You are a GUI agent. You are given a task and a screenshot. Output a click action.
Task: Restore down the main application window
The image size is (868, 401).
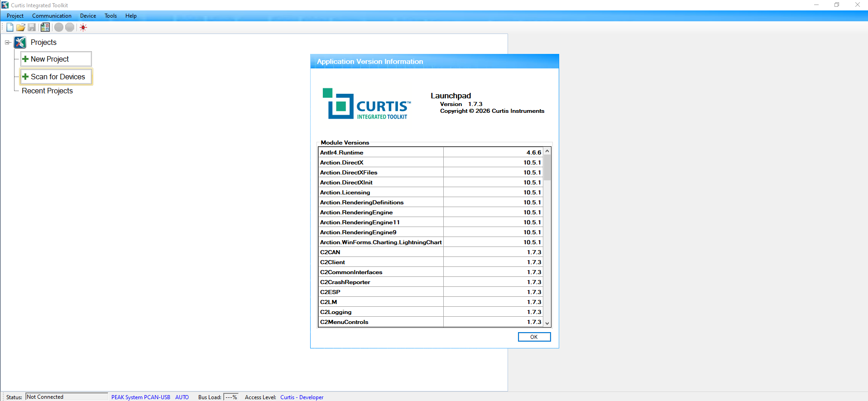tap(837, 5)
